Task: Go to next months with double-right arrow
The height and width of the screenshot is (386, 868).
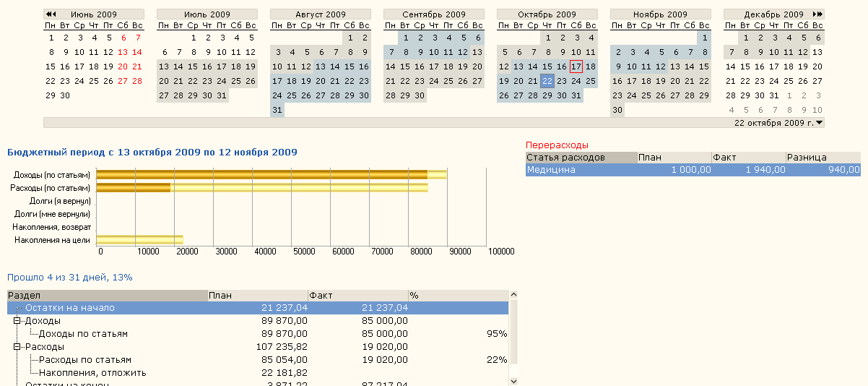Action: click(818, 14)
